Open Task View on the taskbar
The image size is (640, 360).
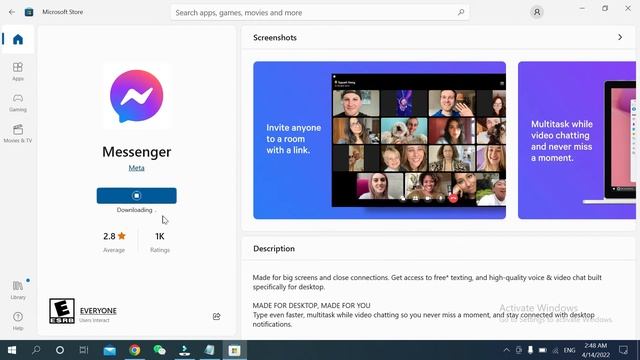click(84, 350)
